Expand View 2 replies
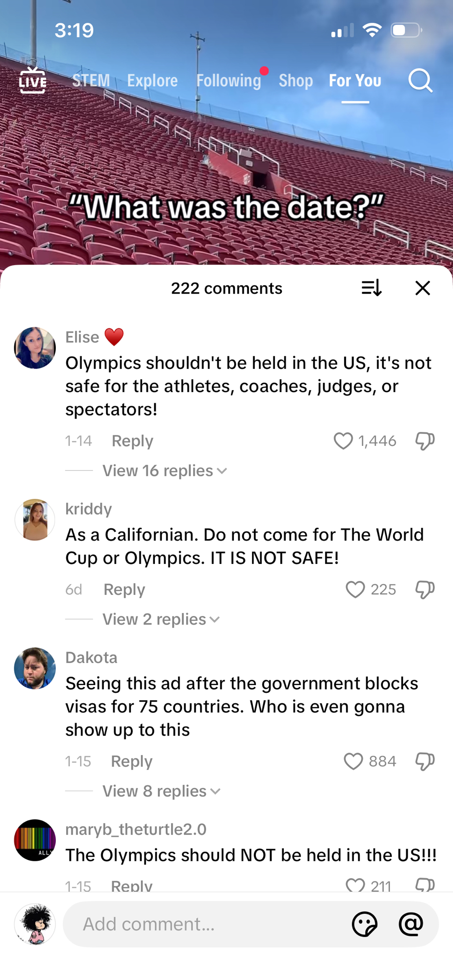The image size is (453, 980). (x=161, y=619)
